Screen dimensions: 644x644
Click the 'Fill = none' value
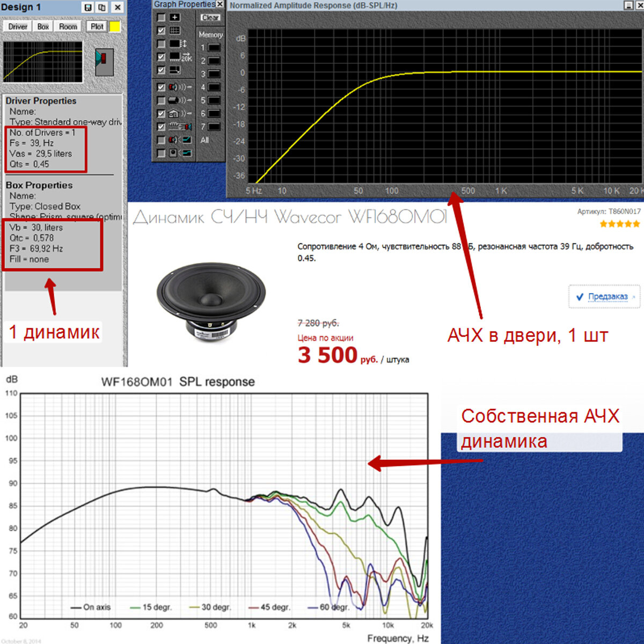29,259
